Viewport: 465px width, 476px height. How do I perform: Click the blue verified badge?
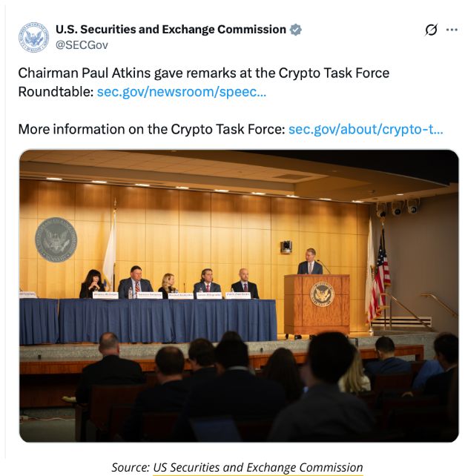(295, 30)
